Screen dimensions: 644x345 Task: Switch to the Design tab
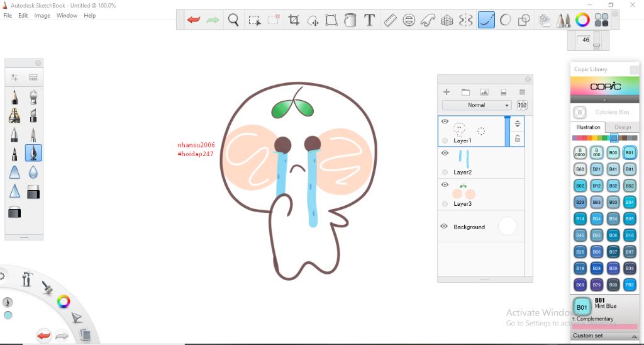click(623, 127)
